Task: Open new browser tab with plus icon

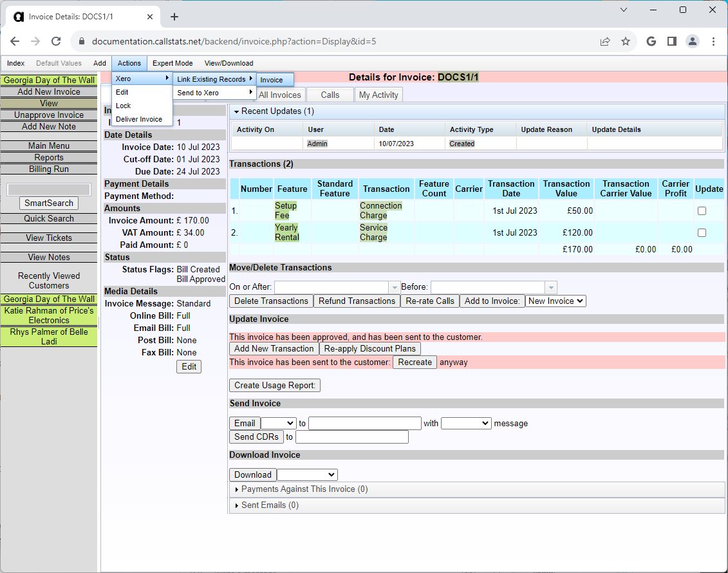Action: coord(174,17)
